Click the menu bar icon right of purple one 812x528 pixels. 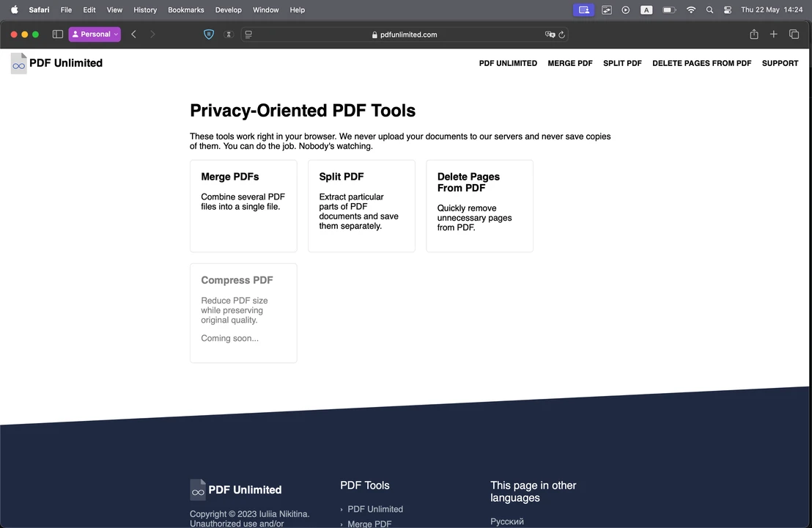tap(606, 10)
